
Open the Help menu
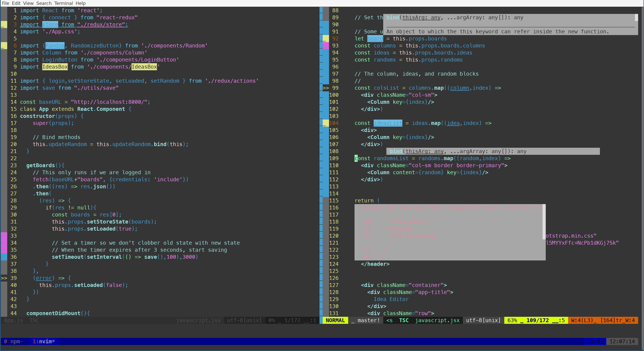click(x=80, y=3)
